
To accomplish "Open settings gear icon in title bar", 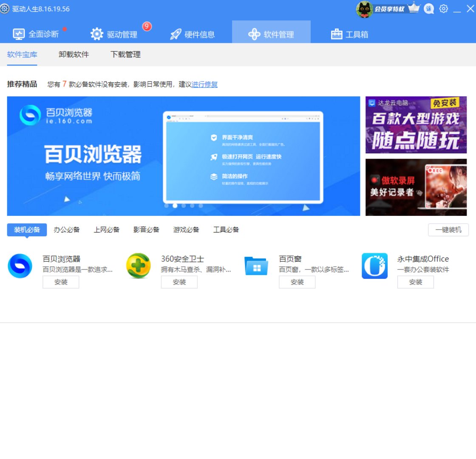I will click(x=444, y=8).
